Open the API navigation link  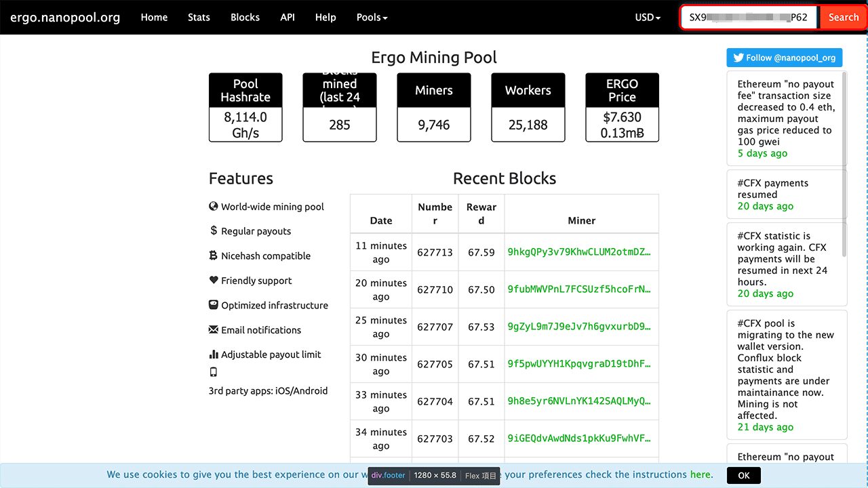(x=288, y=18)
